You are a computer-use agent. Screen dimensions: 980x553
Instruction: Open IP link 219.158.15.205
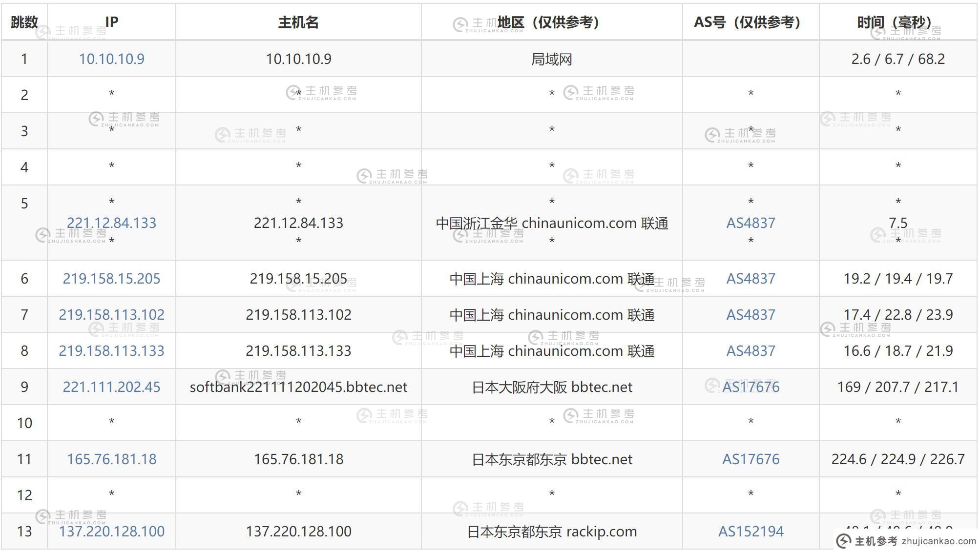(112, 279)
